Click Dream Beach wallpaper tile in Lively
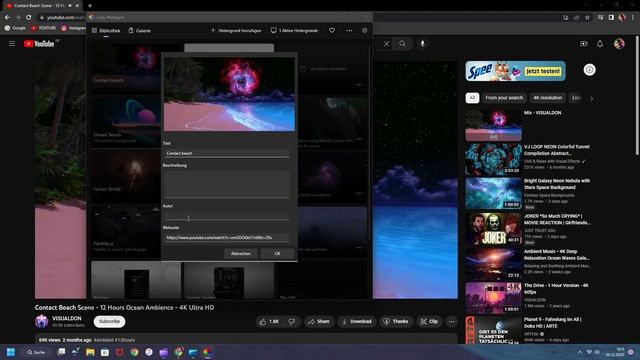 click(x=126, y=121)
